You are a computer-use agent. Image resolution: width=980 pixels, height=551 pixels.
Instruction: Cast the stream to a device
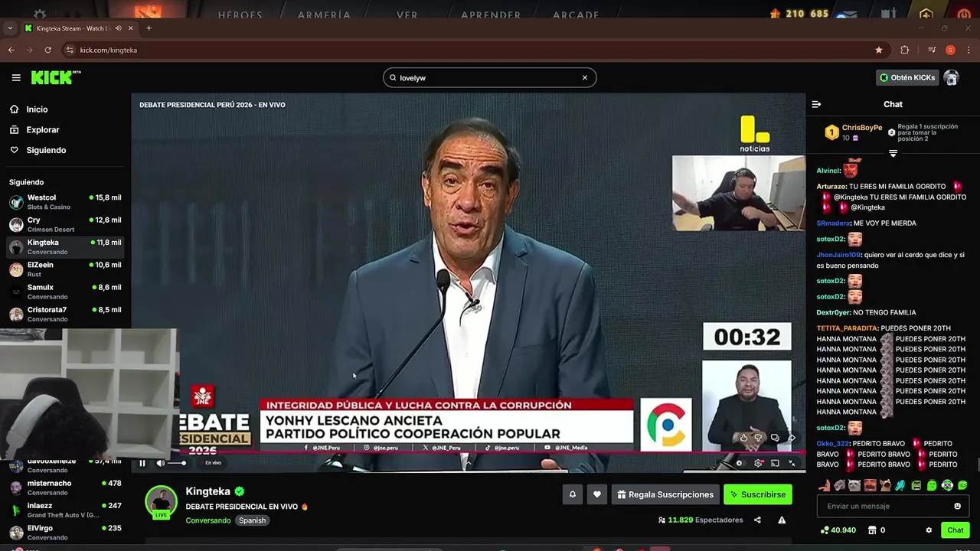pyautogui.click(x=775, y=463)
